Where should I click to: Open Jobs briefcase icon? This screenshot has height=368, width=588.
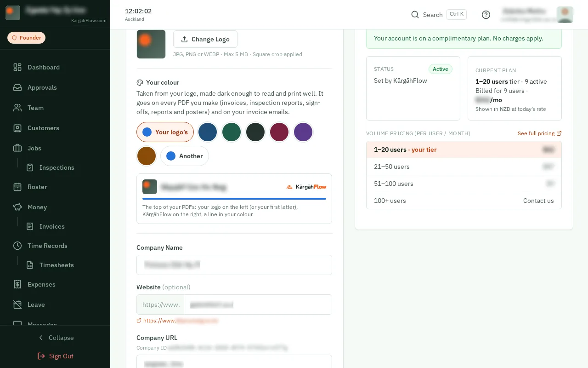[x=17, y=148]
